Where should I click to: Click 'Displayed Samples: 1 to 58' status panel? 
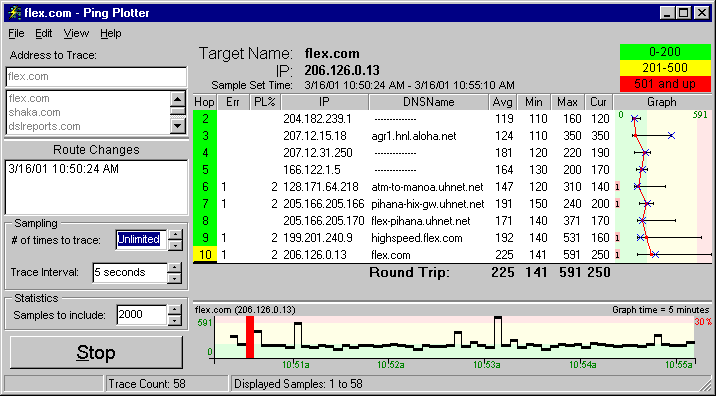tap(470, 384)
